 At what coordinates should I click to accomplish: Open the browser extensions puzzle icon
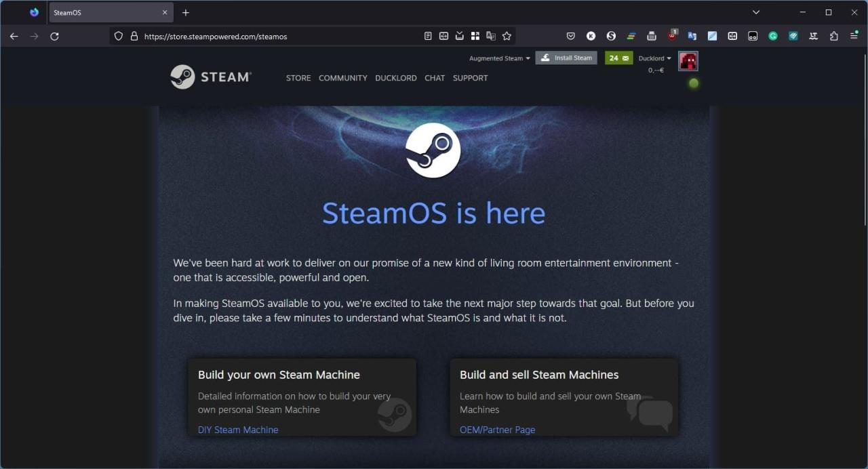click(x=834, y=36)
